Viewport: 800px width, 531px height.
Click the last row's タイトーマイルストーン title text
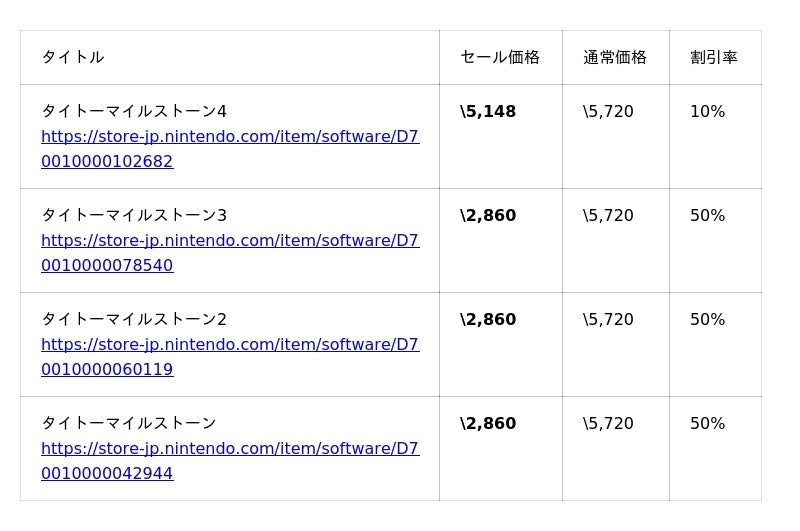click(129, 424)
